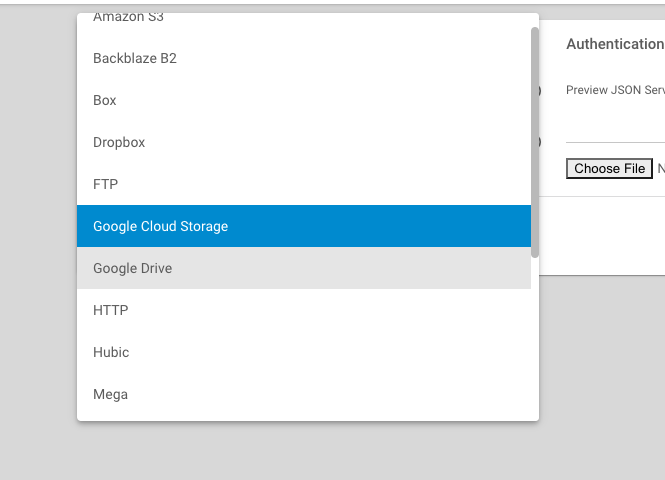Screen dimensions: 665x480
Task: Select the Hubic provider option
Action: pyautogui.click(x=111, y=353)
